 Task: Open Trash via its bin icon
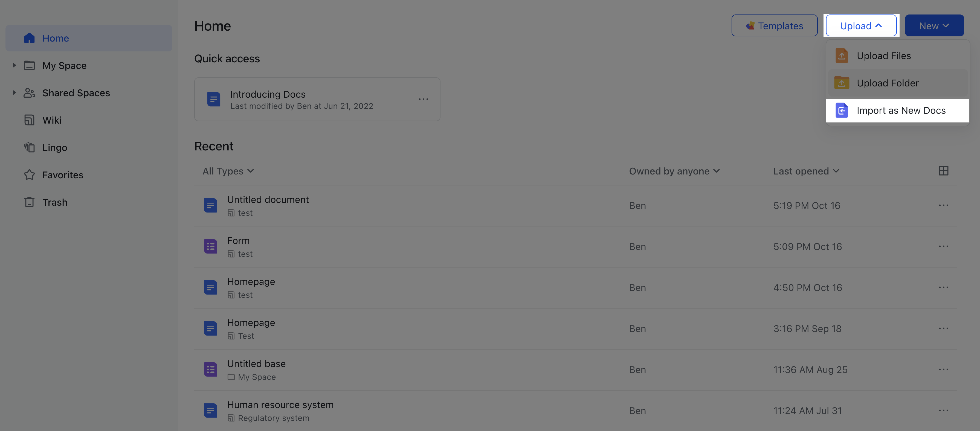(30, 202)
